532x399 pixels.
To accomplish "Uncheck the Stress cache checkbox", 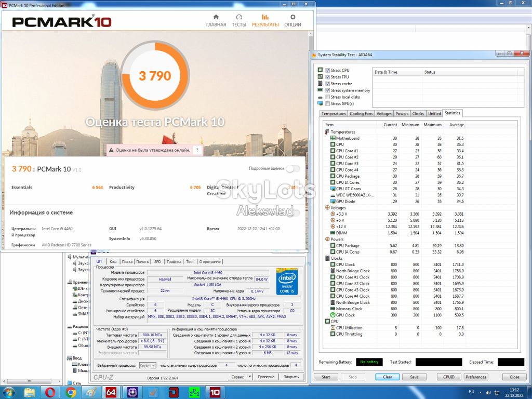I will click(x=328, y=84).
